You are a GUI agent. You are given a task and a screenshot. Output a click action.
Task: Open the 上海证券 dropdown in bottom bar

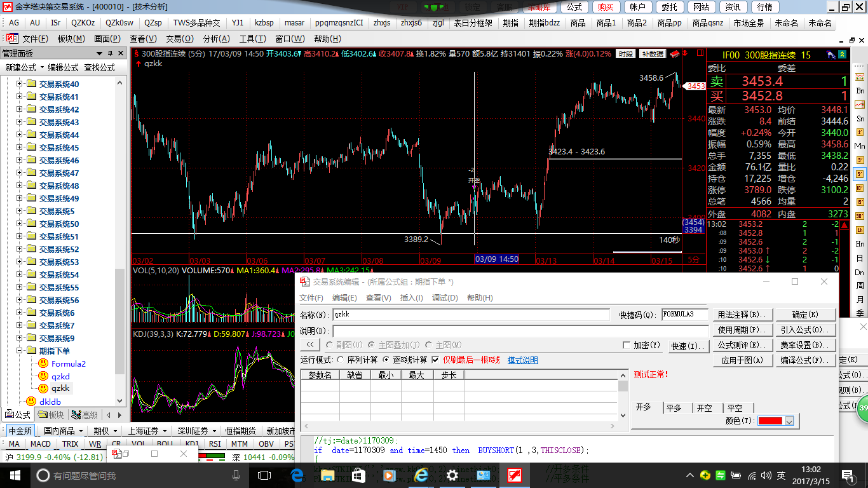pos(165,431)
